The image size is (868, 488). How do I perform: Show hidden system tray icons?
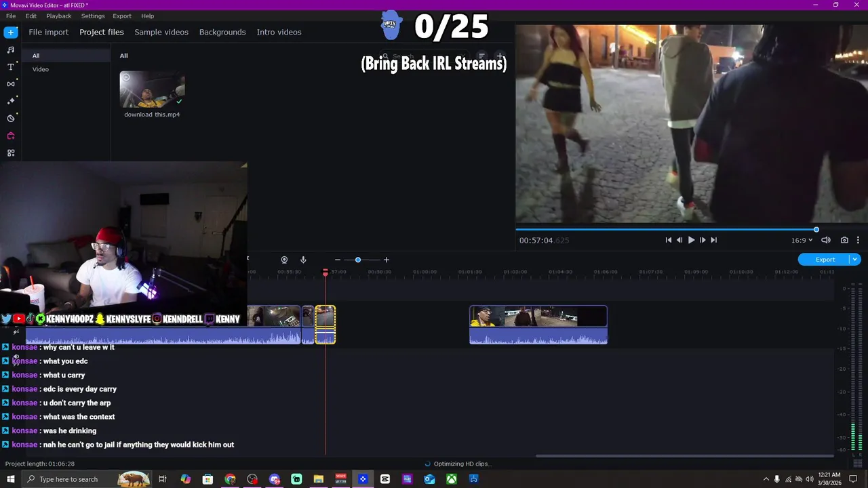click(x=766, y=479)
